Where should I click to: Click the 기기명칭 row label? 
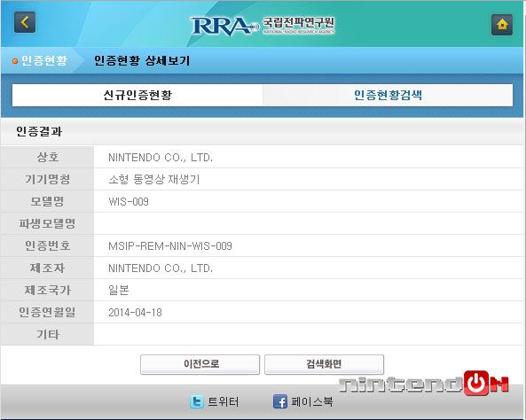[x=47, y=179]
